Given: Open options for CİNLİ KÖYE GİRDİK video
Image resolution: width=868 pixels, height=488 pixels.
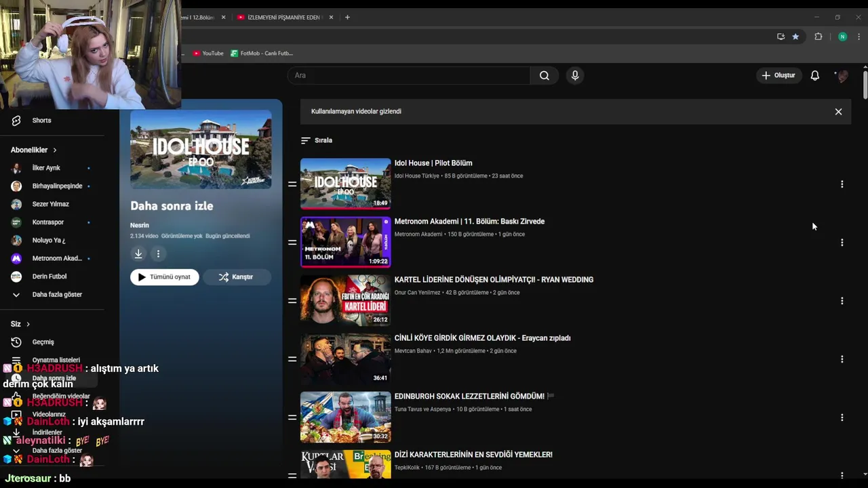Looking at the screenshot, I should tap(842, 359).
